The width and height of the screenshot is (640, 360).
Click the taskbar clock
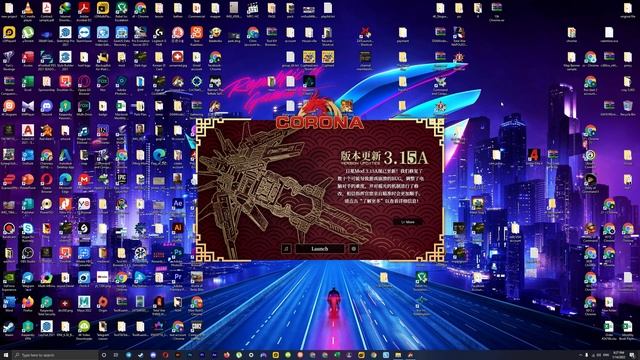[619, 355]
